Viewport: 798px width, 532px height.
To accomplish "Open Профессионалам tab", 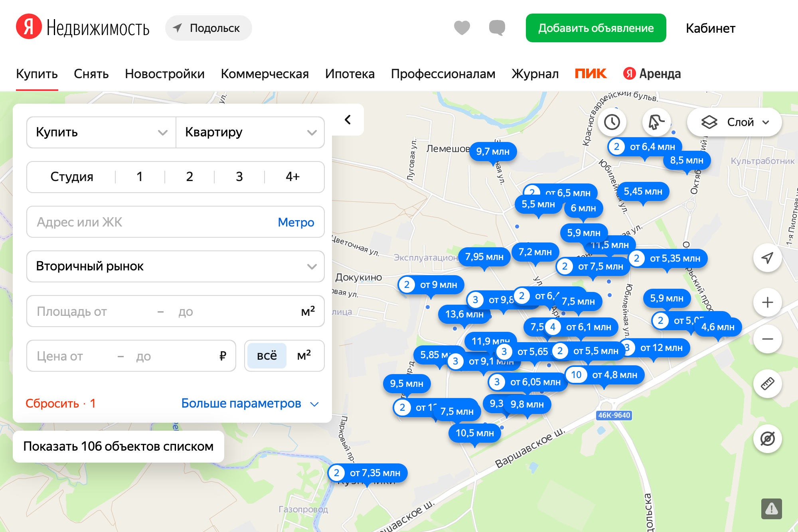I will coord(443,74).
